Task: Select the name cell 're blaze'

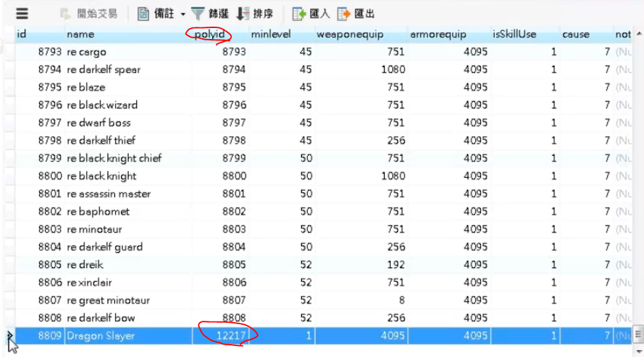Action: 128,87
